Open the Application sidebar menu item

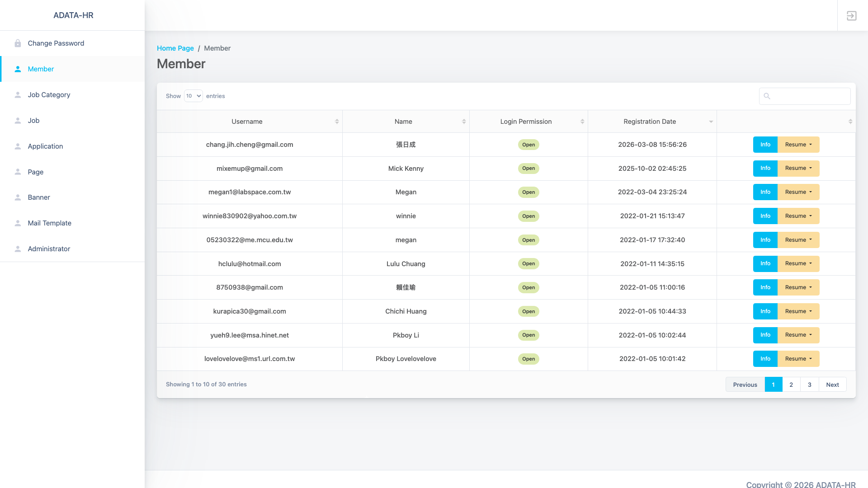pos(45,146)
